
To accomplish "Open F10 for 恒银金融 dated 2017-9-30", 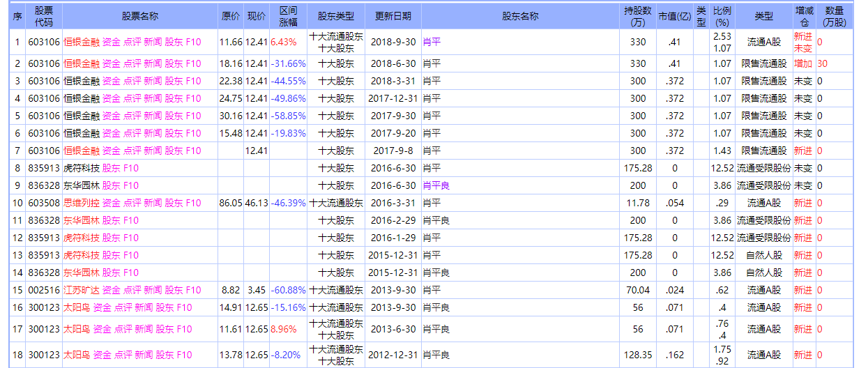I will click(194, 116).
